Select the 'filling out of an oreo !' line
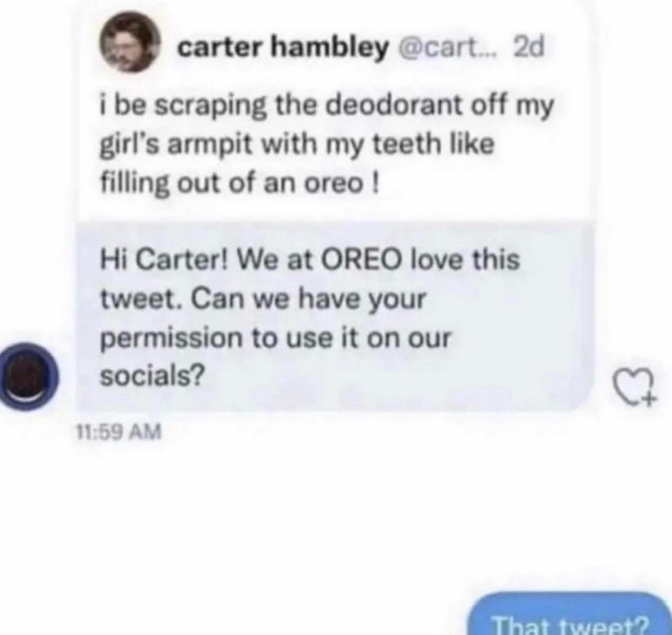This screenshot has height=635, width=672. tap(239, 183)
